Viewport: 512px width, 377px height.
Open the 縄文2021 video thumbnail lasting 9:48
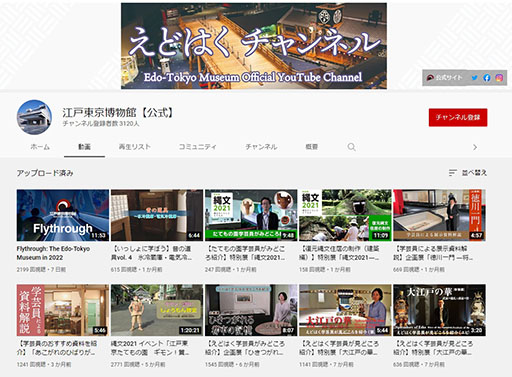(x=251, y=215)
